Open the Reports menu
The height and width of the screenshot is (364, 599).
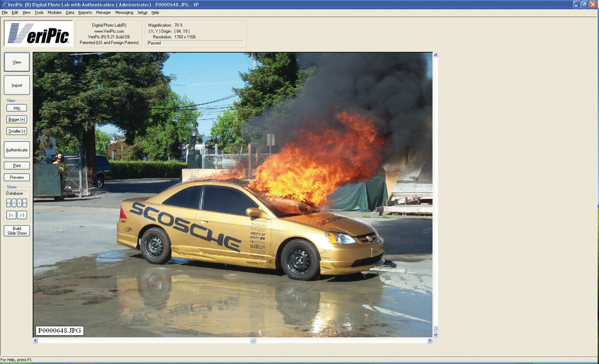point(85,12)
